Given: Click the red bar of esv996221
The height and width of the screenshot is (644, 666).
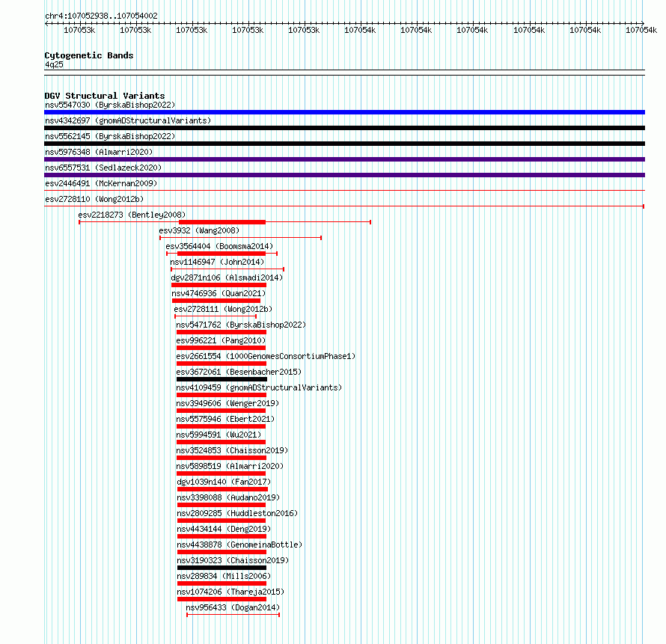Looking at the screenshot, I should tap(221, 348).
